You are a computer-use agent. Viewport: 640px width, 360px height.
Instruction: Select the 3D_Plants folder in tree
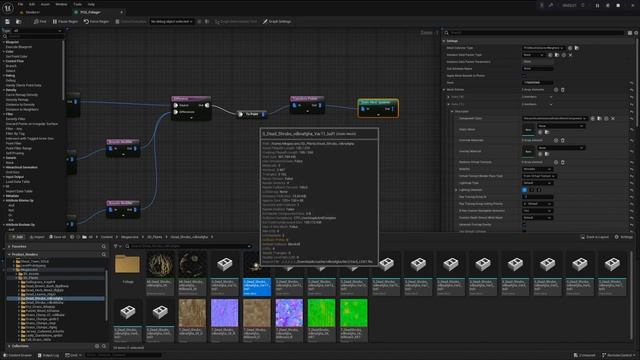pos(31,278)
